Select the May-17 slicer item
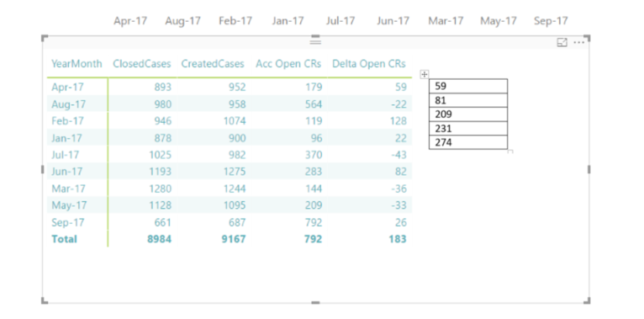Screen dimensions: 644x319 pyautogui.click(x=499, y=21)
